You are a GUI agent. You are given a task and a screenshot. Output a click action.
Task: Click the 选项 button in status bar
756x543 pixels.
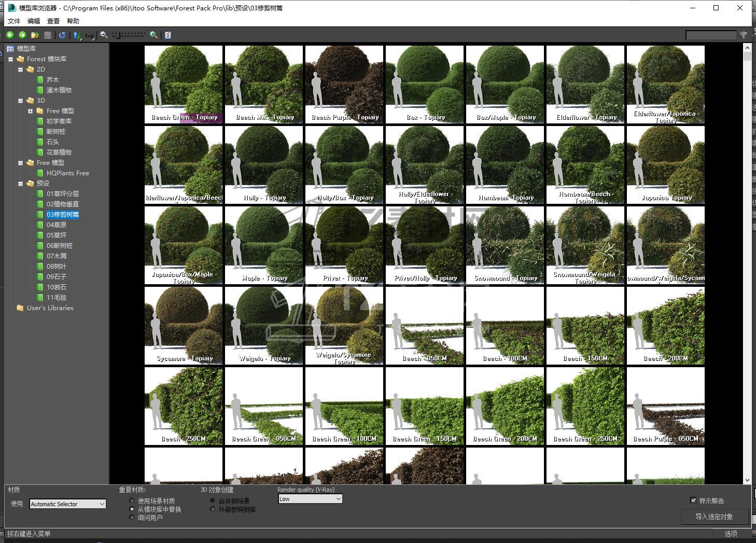point(731,534)
